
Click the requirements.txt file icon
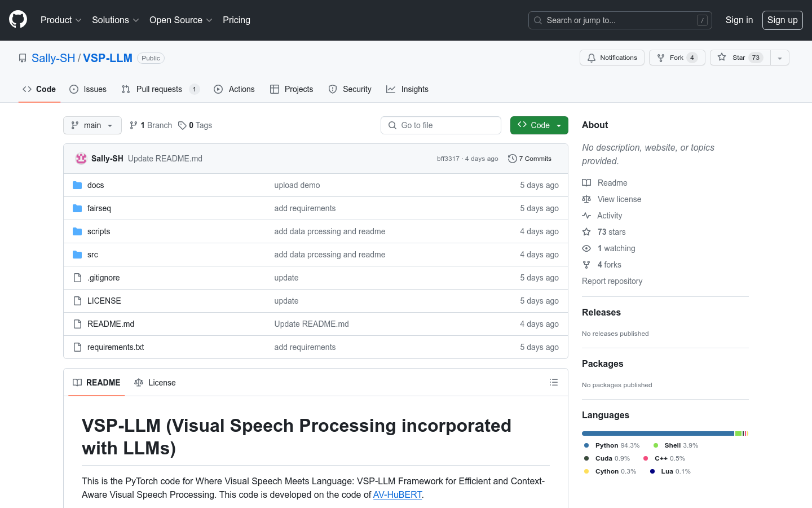point(77,347)
